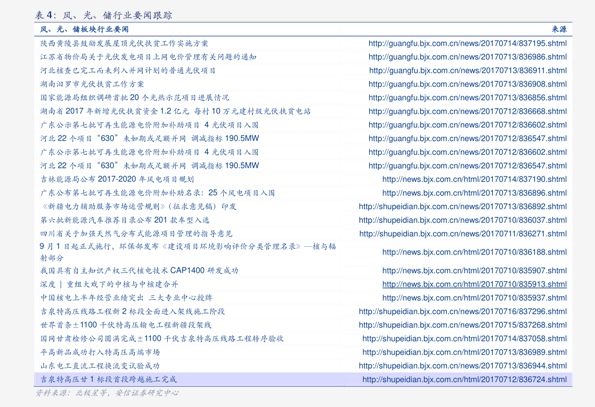Open the guangfu link ending 836668.shtml
595x407 pixels.
(468, 112)
